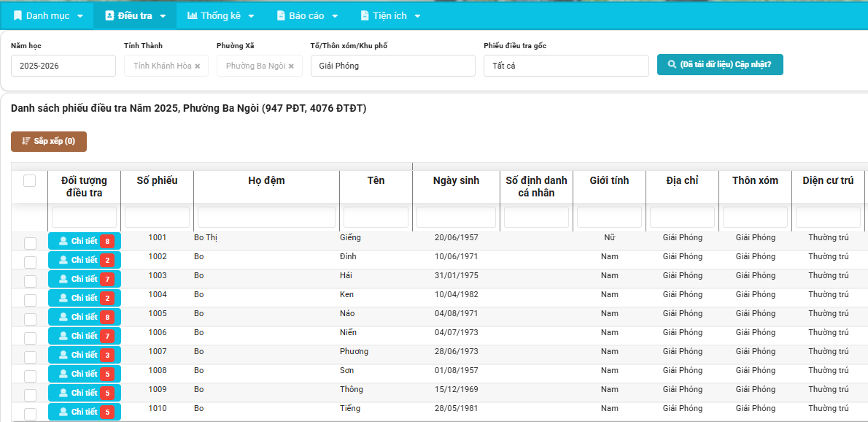This screenshot has width=868, height=422.
Task: Select the checkbox on row Bo Ken
Action: point(31,300)
